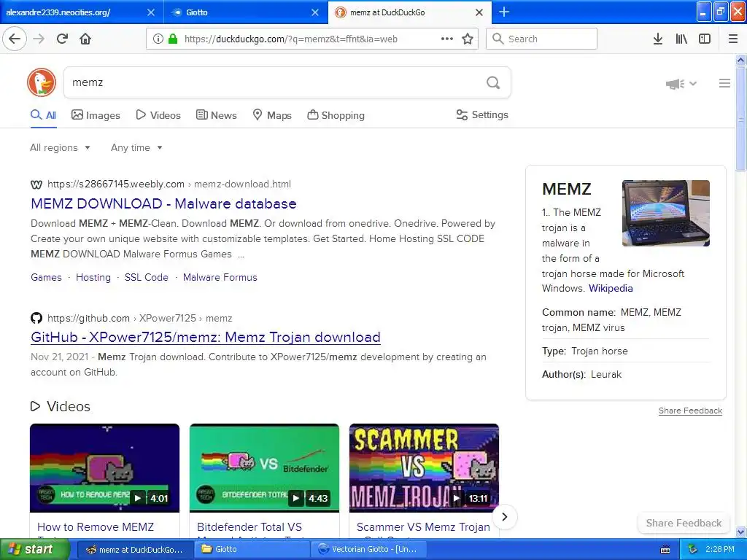Open the Downloads arrow in toolbar
This screenshot has width=747, height=560.
coord(658,39)
